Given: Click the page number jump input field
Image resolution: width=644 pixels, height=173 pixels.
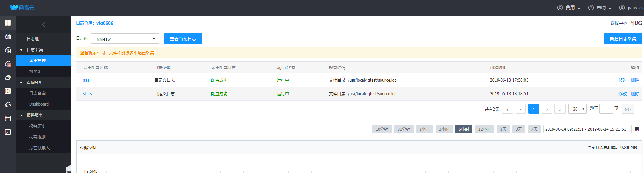Looking at the screenshot, I should (606, 109).
